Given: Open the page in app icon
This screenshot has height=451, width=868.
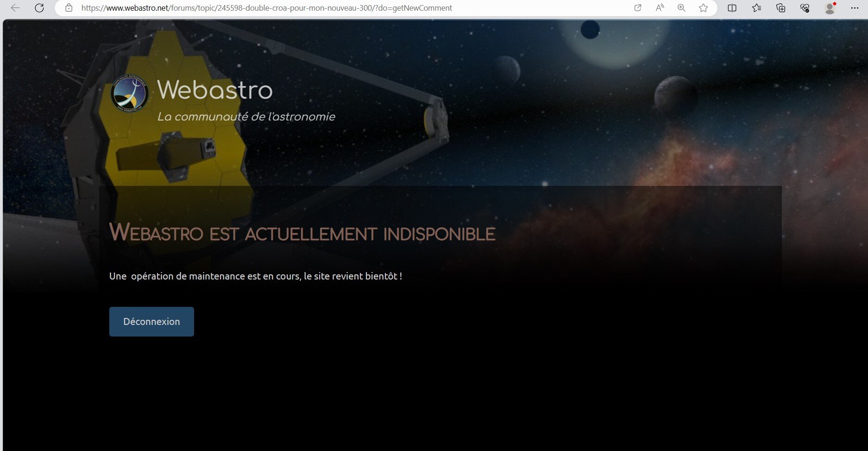Looking at the screenshot, I should 638,8.
